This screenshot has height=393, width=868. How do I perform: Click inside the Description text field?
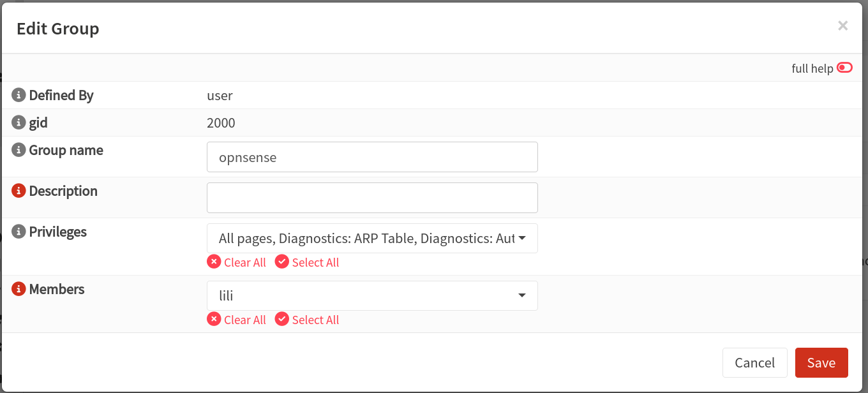[x=372, y=197]
